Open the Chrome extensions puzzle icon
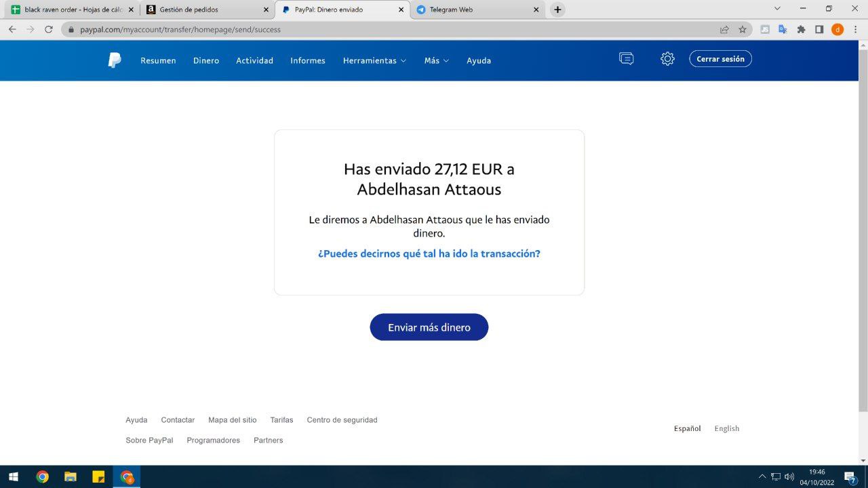Image resolution: width=868 pixels, height=488 pixels. point(801,29)
